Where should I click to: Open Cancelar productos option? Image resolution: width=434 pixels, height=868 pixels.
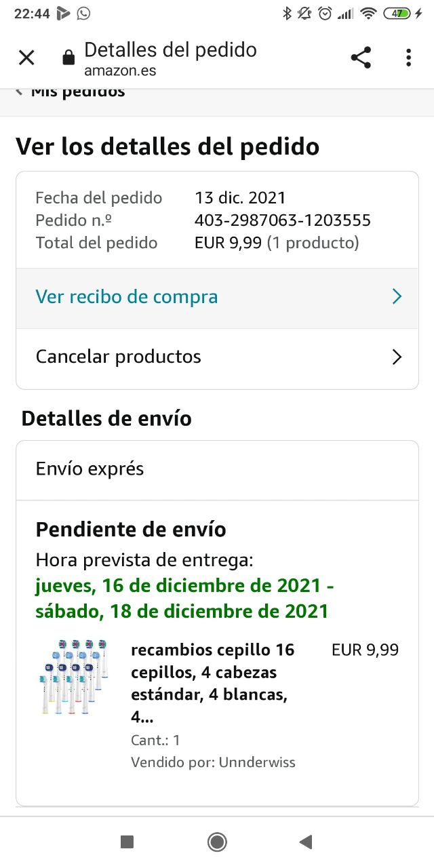[119, 357]
